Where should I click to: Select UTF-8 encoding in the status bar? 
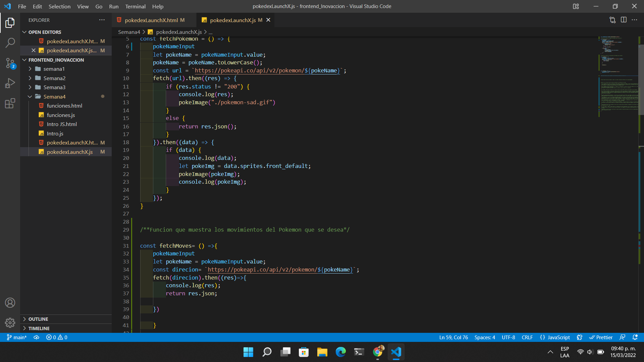pos(508,337)
